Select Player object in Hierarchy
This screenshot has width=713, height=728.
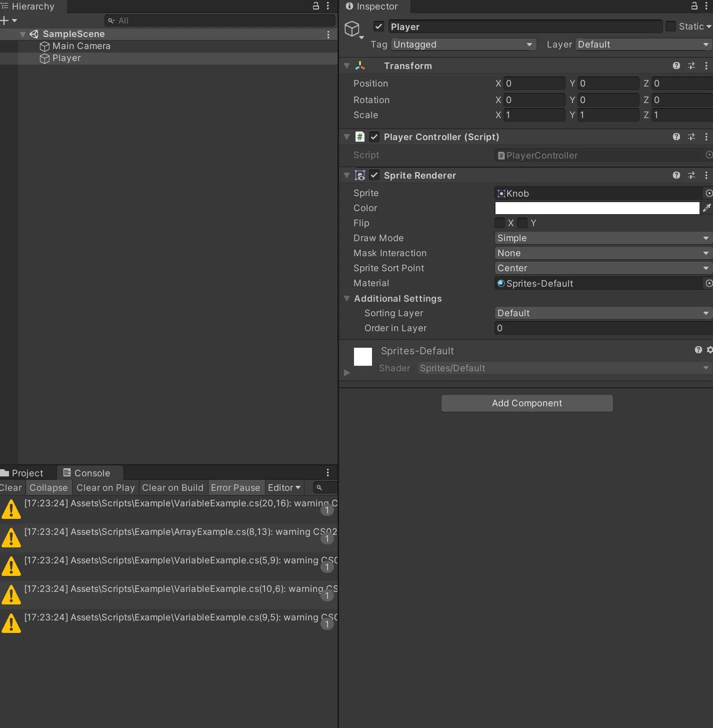coord(66,58)
